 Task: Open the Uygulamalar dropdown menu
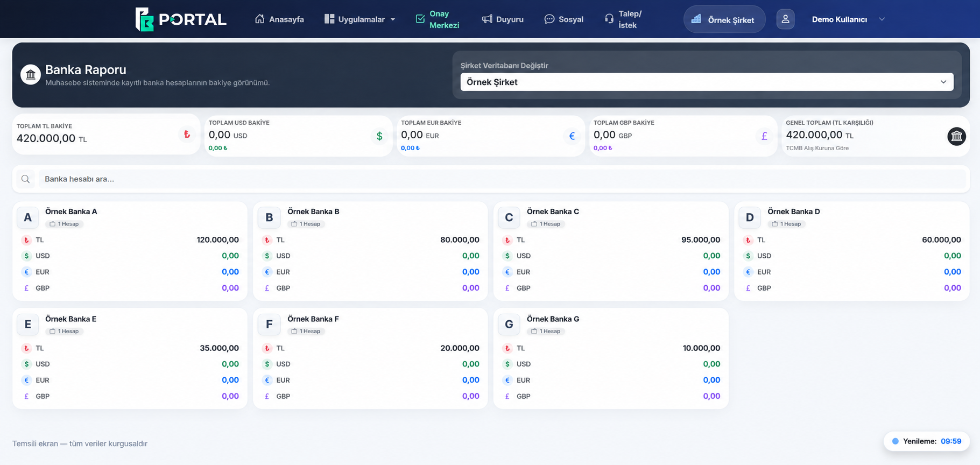tap(359, 19)
